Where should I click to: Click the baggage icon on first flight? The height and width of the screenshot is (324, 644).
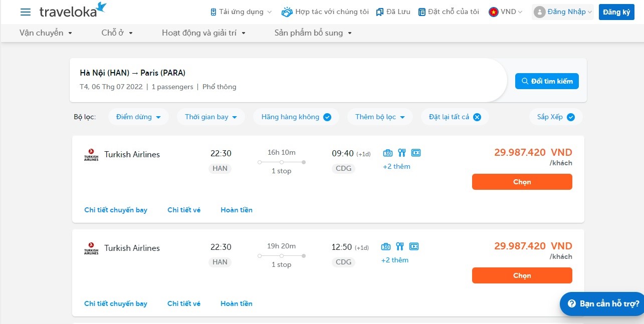tap(387, 153)
